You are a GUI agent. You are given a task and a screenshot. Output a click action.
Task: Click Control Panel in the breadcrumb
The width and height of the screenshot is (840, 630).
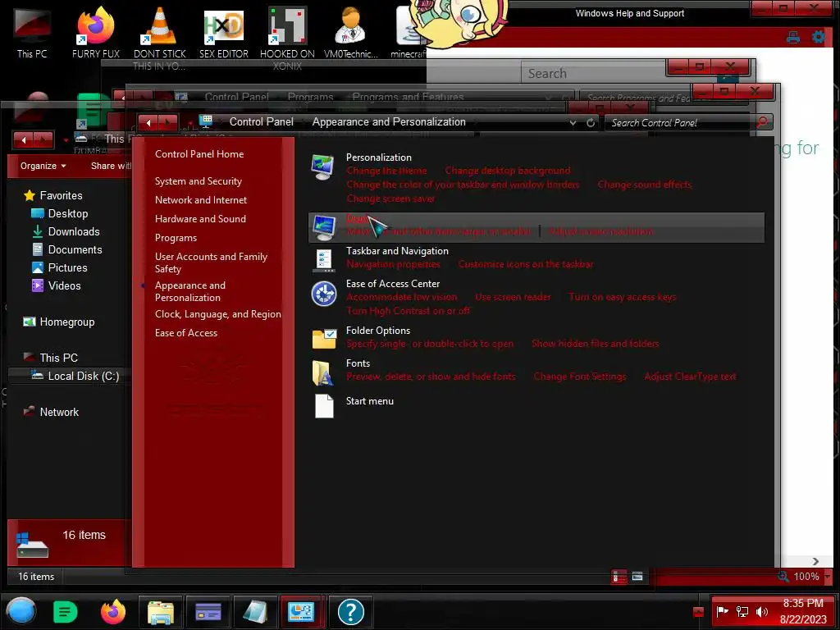click(x=262, y=121)
